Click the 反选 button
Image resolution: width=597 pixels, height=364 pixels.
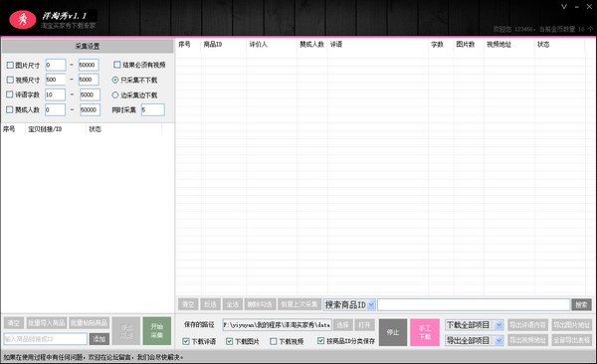(210, 304)
